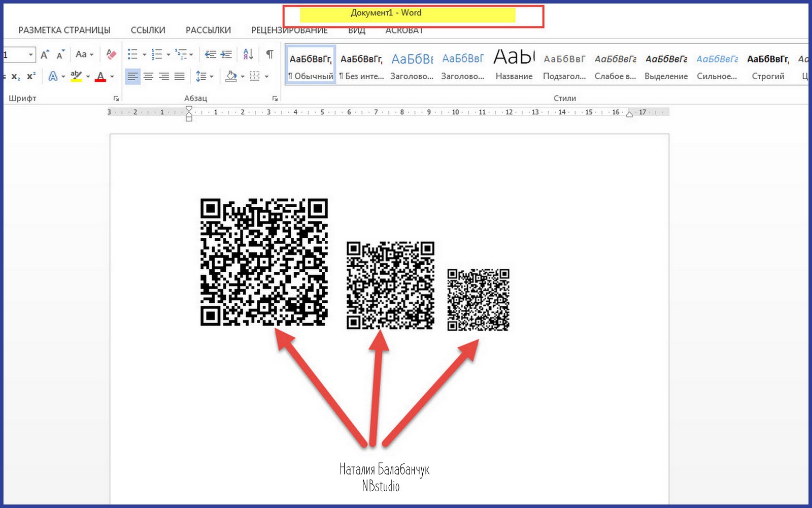This screenshot has width=812, height=508.
Task: Align text to the right
Action: pyautogui.click(x=164, y=76)
